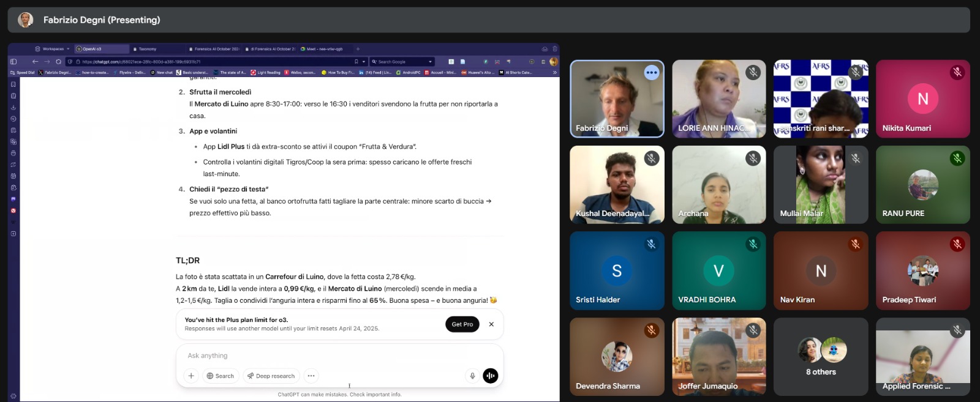Viewport: 980px width, 402px height.
Task: Open the Notes panel in sidebar
Action: tap(13, 130)
